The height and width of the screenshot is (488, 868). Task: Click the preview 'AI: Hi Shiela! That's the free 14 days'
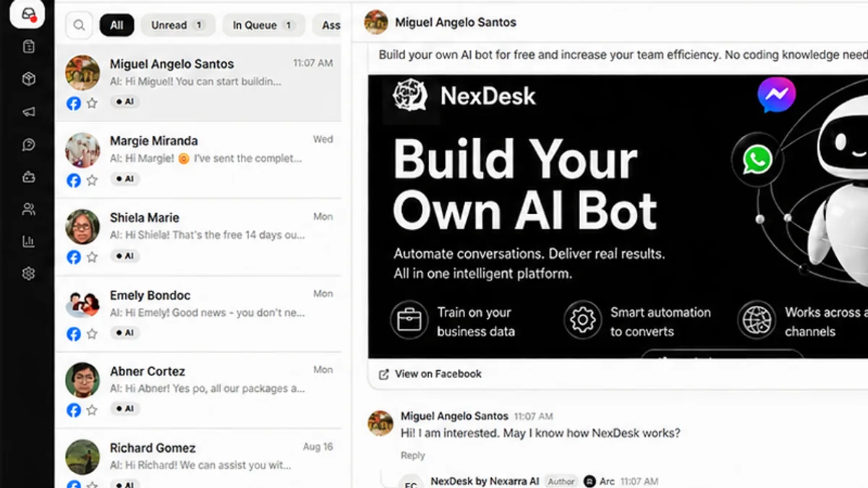coord(208,235)
